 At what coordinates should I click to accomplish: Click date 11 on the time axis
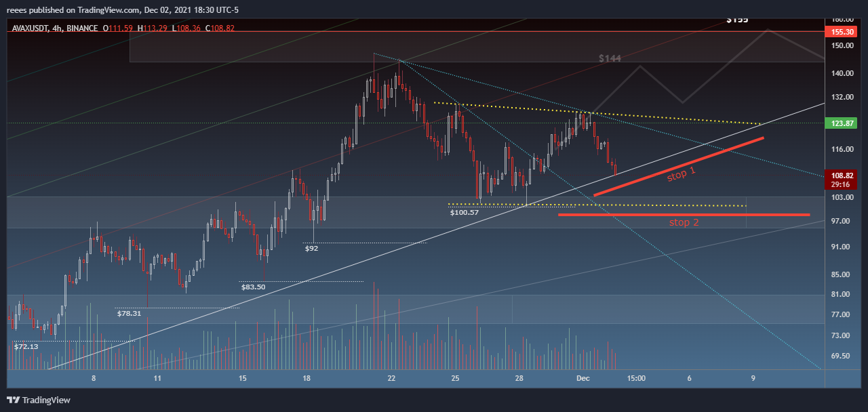coord(157,378)
